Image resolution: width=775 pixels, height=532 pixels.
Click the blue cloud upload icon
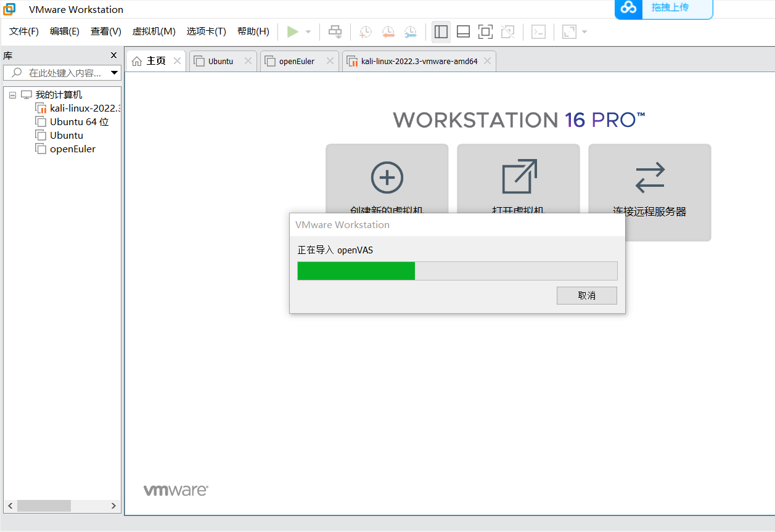pyautogui.click(x=628, y=7)
